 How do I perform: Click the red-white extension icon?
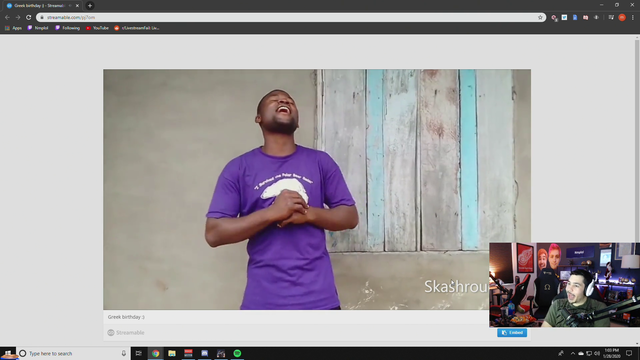tap(586, 18)
